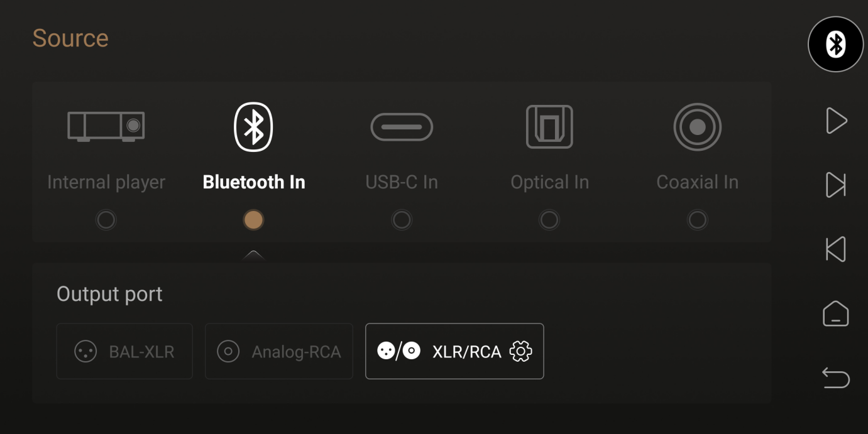The image size is (868, 434).
Task: Select the XLR/RCA output port
Action: tap(454, 351)
